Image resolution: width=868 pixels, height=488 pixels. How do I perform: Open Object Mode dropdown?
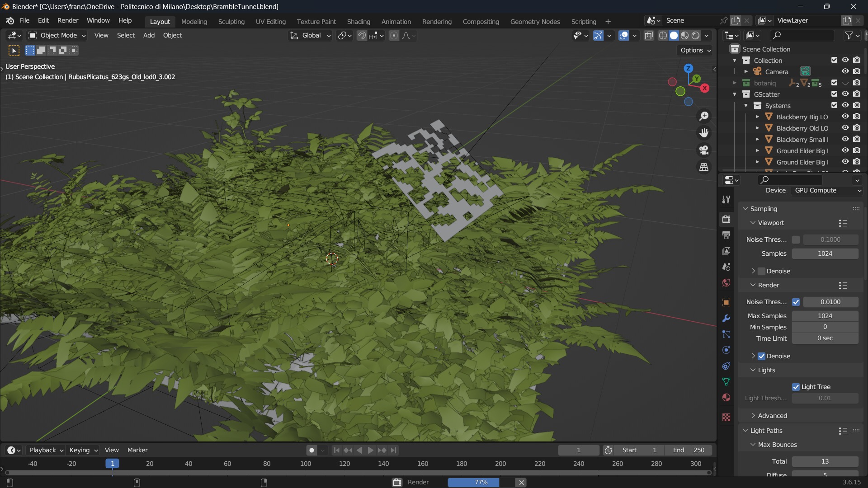click(x=57, y=35)
